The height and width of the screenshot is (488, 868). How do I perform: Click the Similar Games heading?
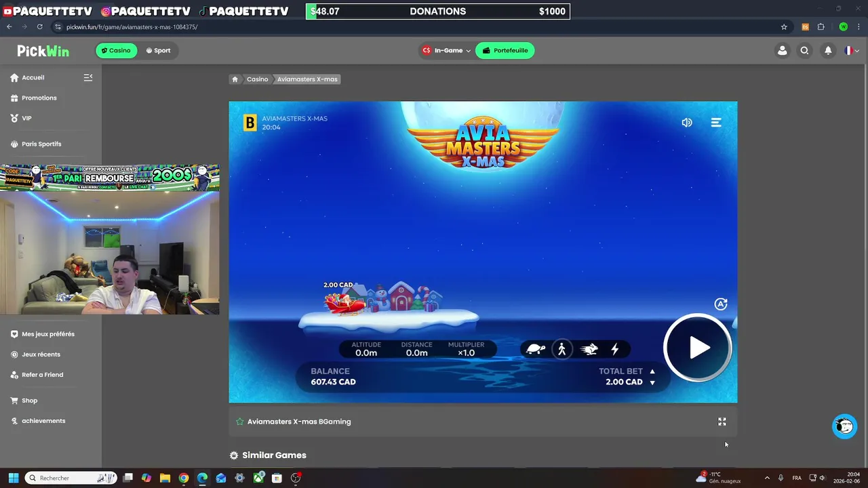(x=274, y=455)
